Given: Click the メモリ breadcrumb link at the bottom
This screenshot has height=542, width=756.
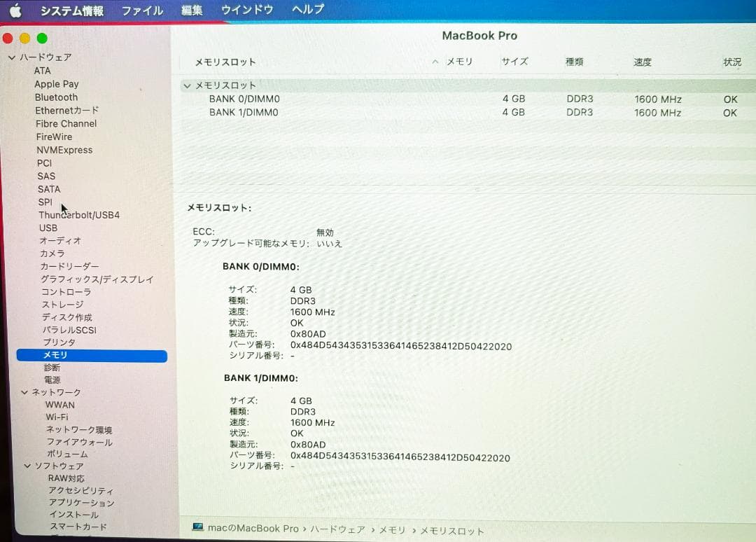Looking at the screenshot, I should point(393,529).
